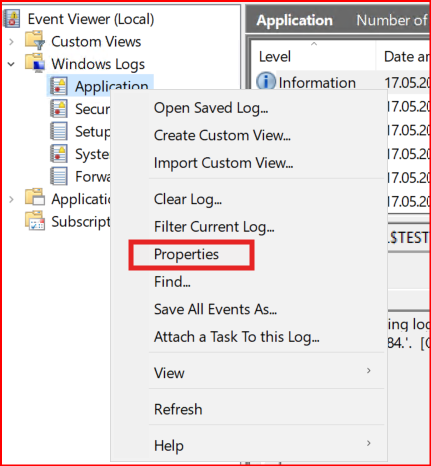Collapse the Windows Logs tree node
Screen dimensions: 431x466
11,64
